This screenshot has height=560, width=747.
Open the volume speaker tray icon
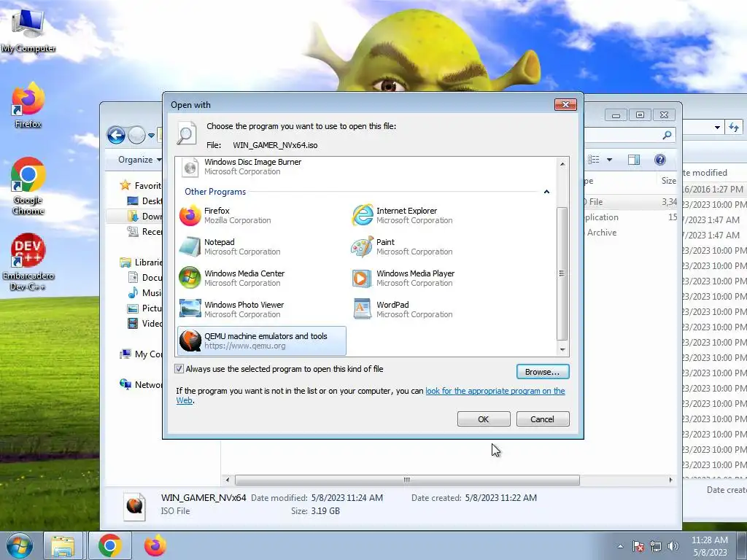tap(673, 546)
